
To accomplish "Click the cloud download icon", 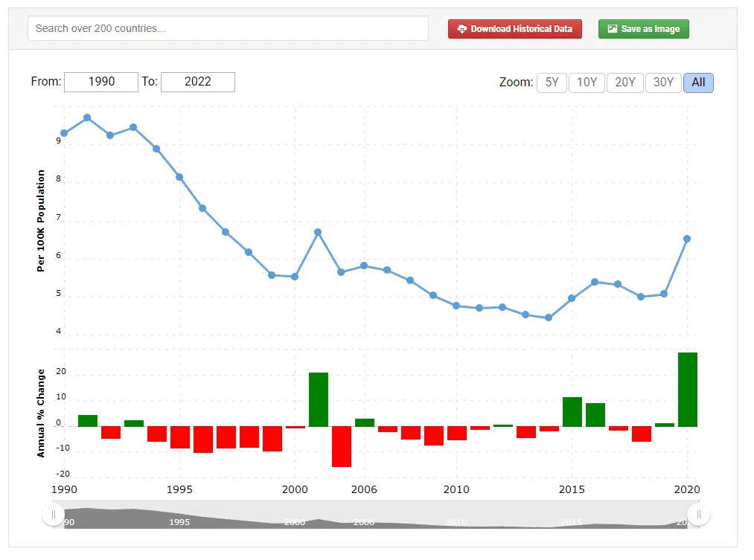I will point(462,29).
